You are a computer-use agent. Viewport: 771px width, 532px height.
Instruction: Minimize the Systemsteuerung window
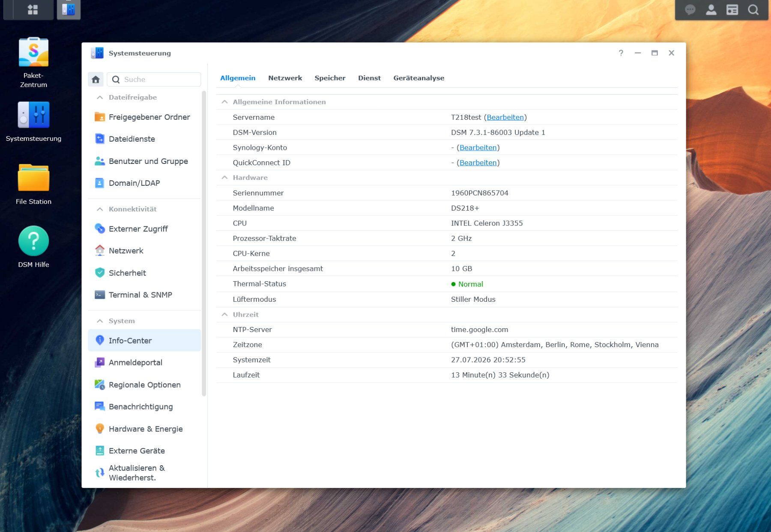(638, 53)
